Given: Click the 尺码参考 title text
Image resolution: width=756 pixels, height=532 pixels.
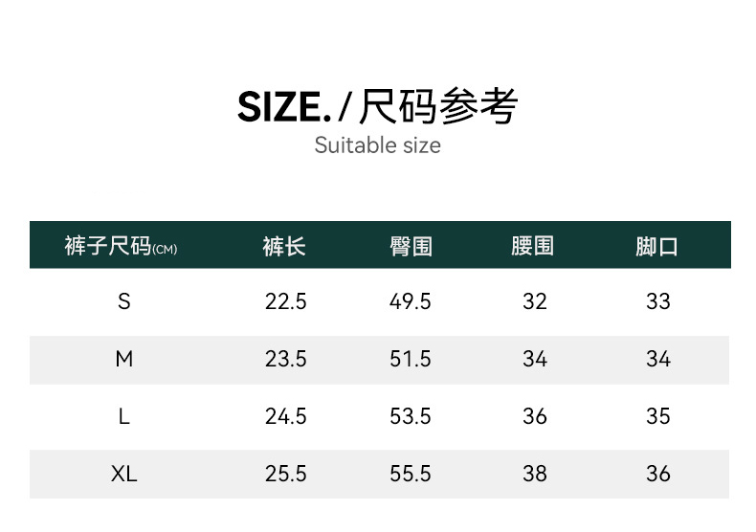Looking at the screenshot, I should point(438,107).
